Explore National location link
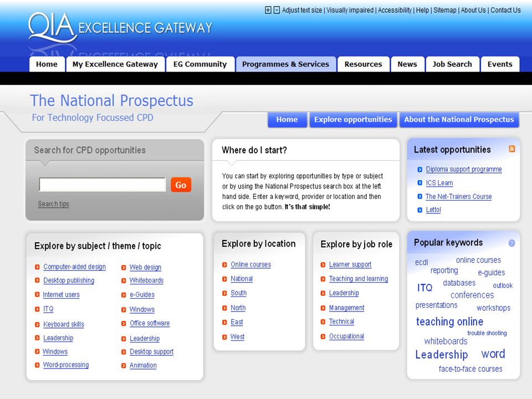532x399 pixels. click(x=242, y=279)
